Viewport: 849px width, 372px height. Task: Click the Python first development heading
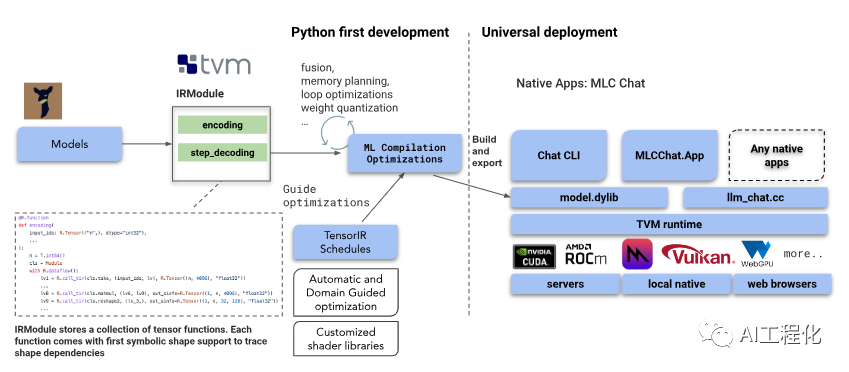tap(370, 32)
